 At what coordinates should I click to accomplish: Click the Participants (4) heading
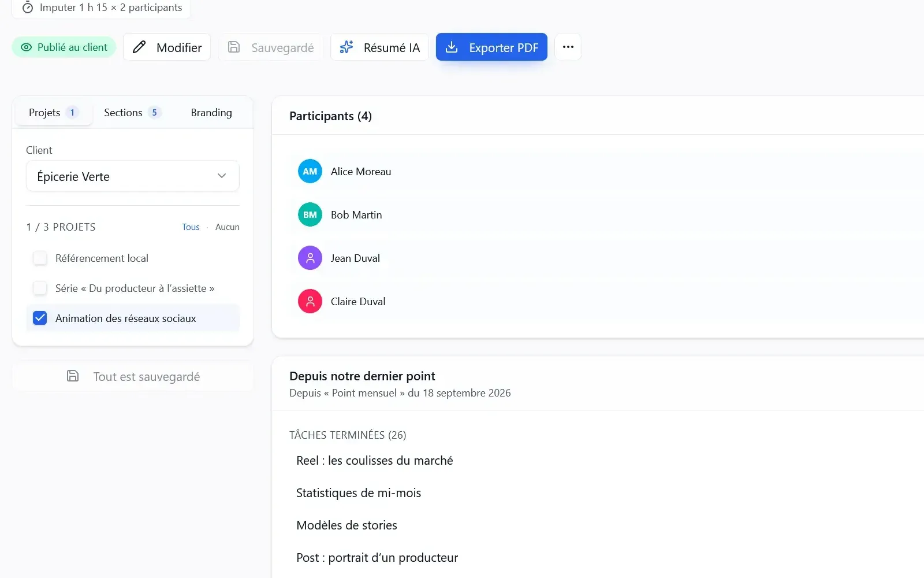pos(330,116)
